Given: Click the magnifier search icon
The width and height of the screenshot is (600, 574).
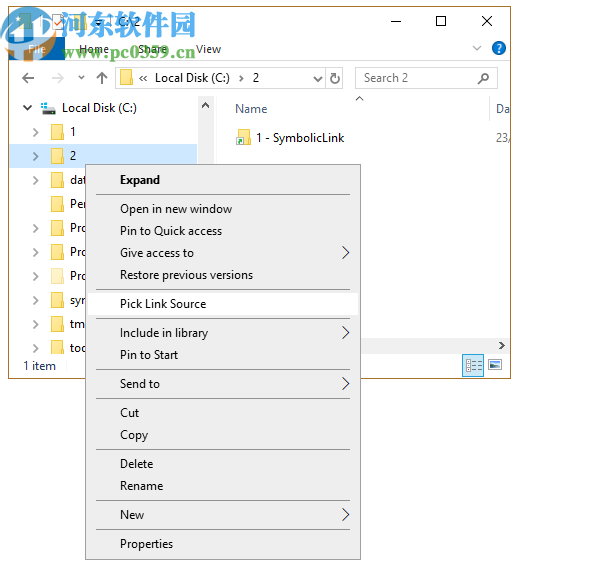Looking at the screenshot, I should pyautogui.click(x=484, y=78).
